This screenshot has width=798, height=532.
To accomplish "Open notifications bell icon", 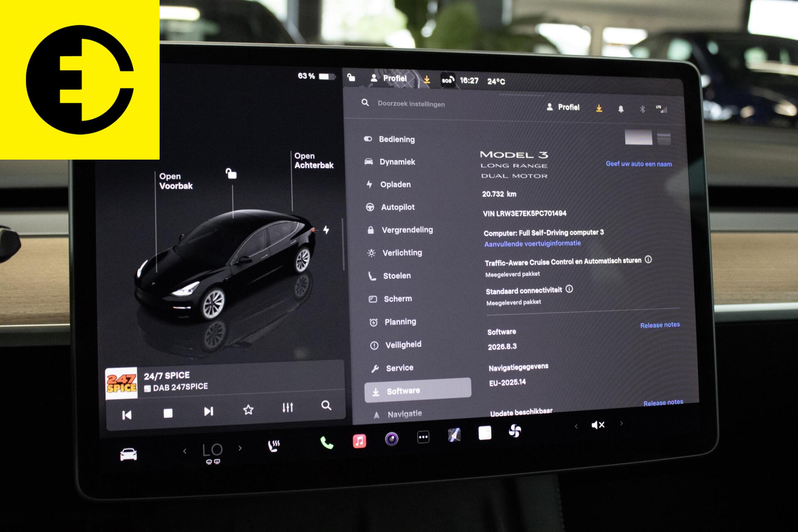I will (x=621, y=109).
